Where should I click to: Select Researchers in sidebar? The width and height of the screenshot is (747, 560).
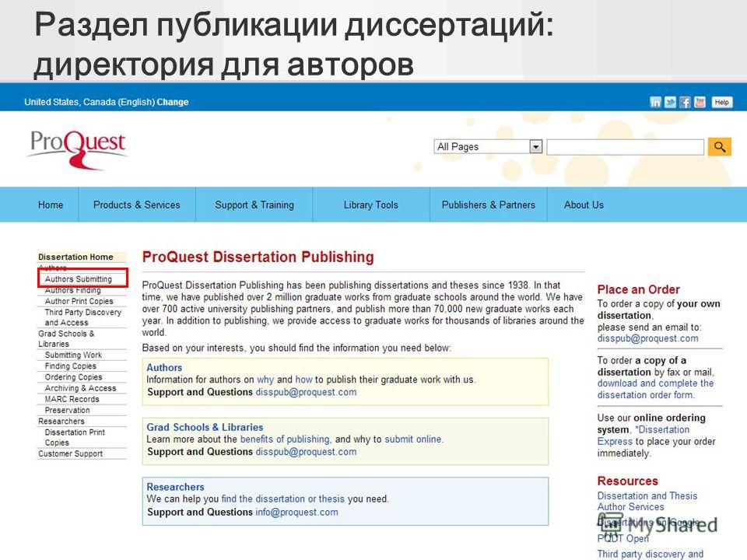tap(61, 421)
